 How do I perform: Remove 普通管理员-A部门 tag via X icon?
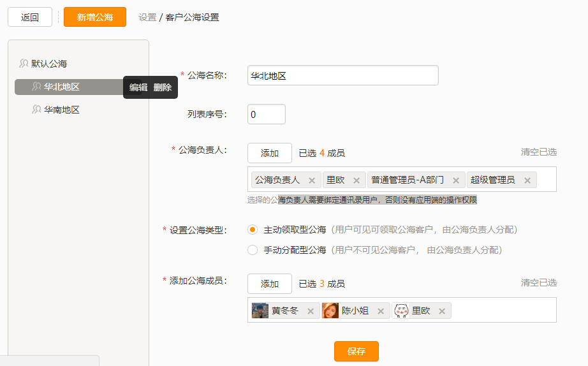pyautogui.click(x=456, y=180)
